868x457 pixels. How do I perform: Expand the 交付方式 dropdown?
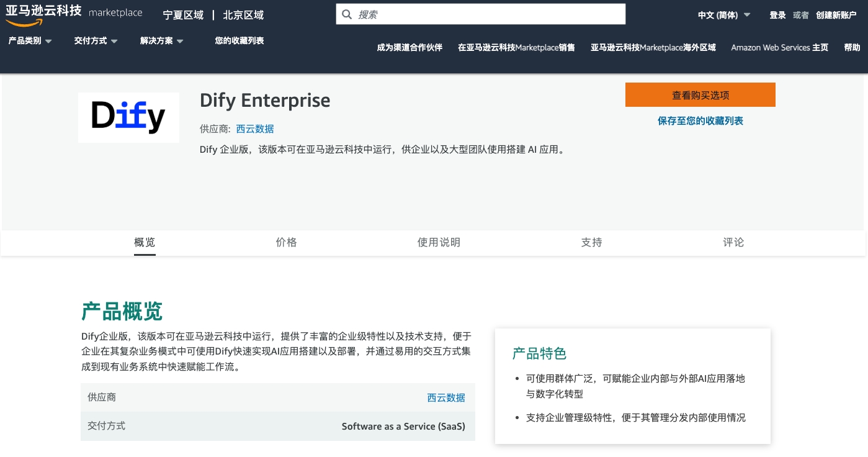pos(96,41)
